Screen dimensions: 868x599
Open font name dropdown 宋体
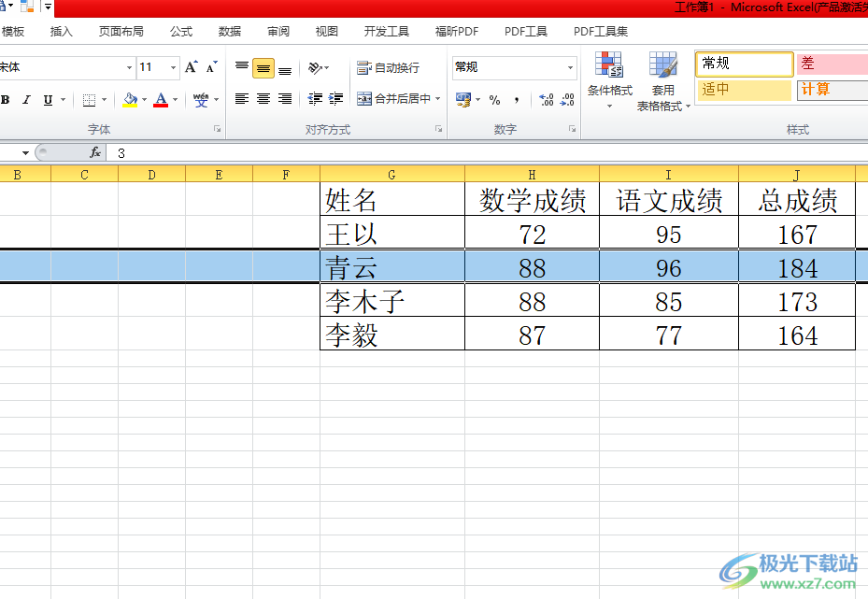tap(129, 67)
